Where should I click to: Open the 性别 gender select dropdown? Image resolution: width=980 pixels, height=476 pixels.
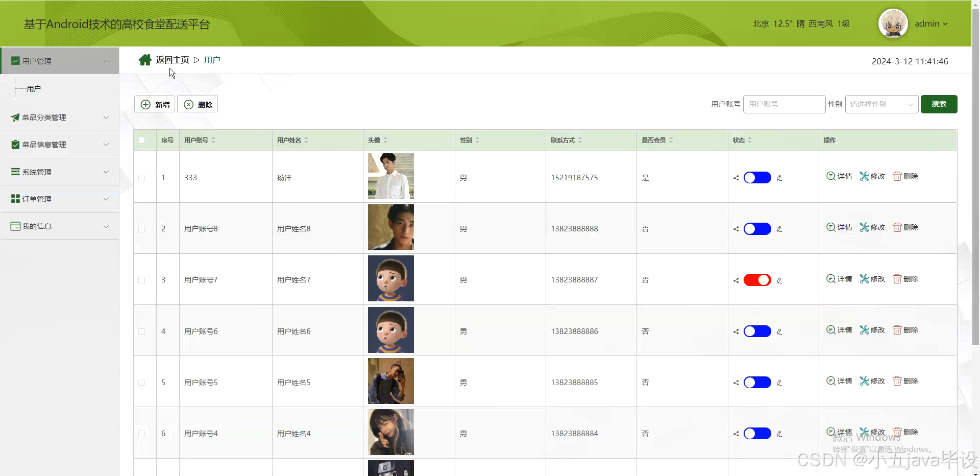[882, 104]
